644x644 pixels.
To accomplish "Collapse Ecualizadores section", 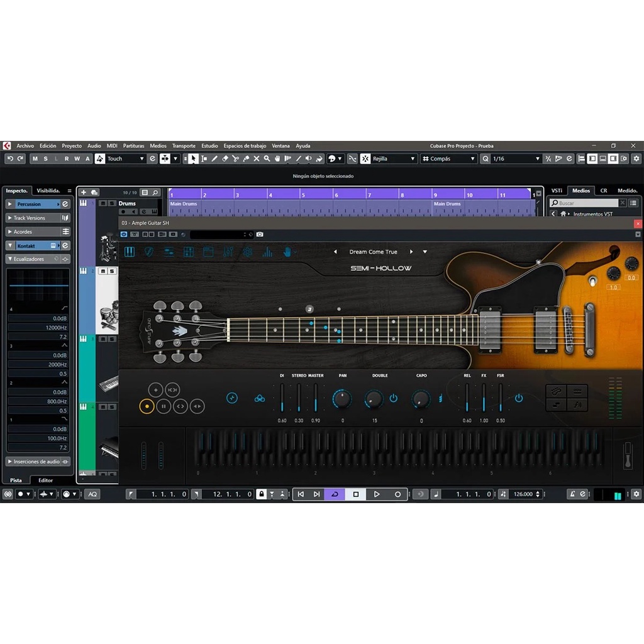I will (x=10, y=259).
